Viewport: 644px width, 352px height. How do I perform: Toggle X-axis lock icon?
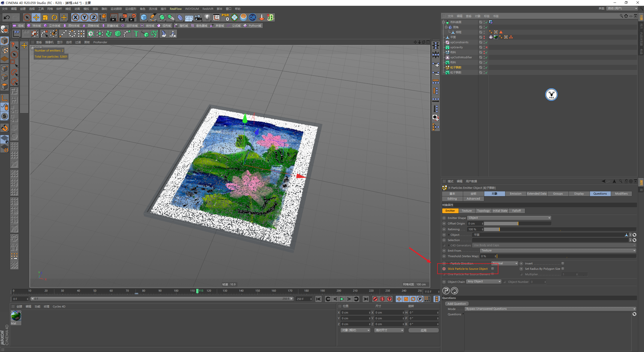(75, 17)
